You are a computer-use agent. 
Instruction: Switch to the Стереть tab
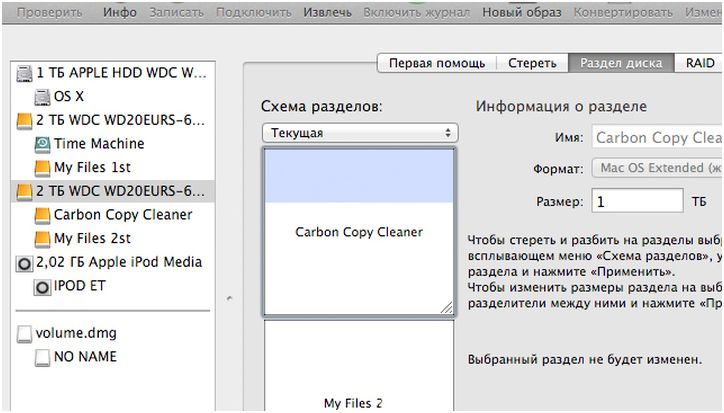click(x=532, y=63)
